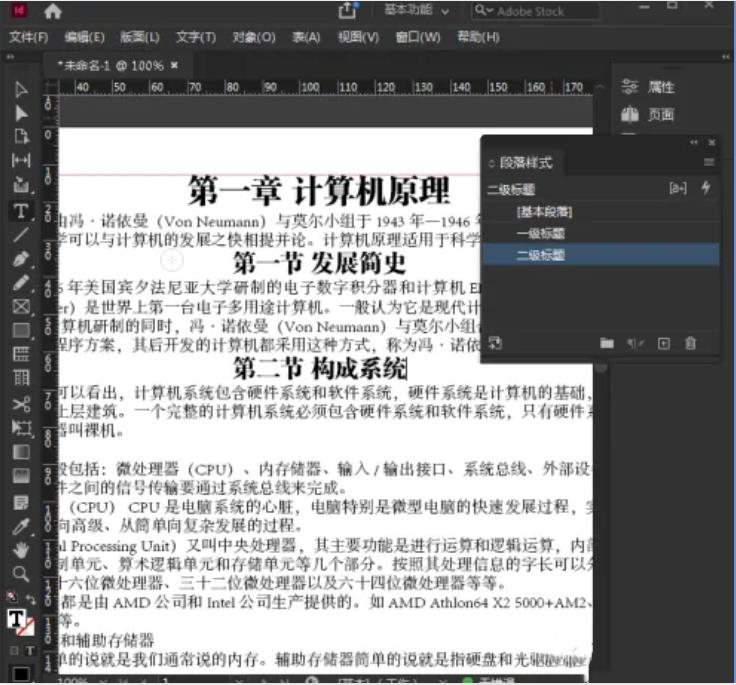
Task: Select the Scissors tool
Action: point(20,403)
